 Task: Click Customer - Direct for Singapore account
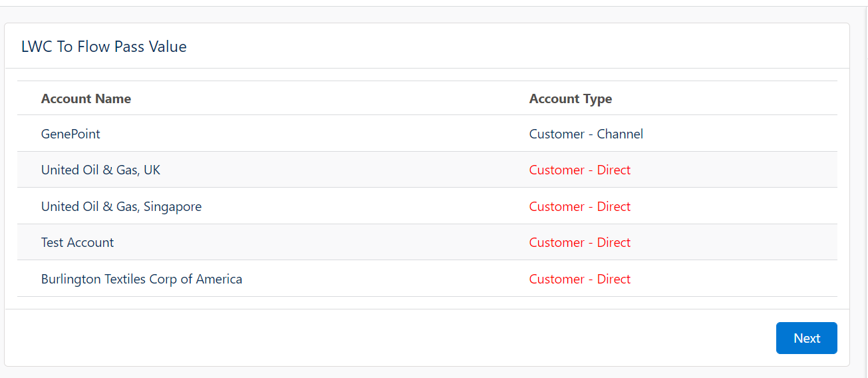pos(579,206)
